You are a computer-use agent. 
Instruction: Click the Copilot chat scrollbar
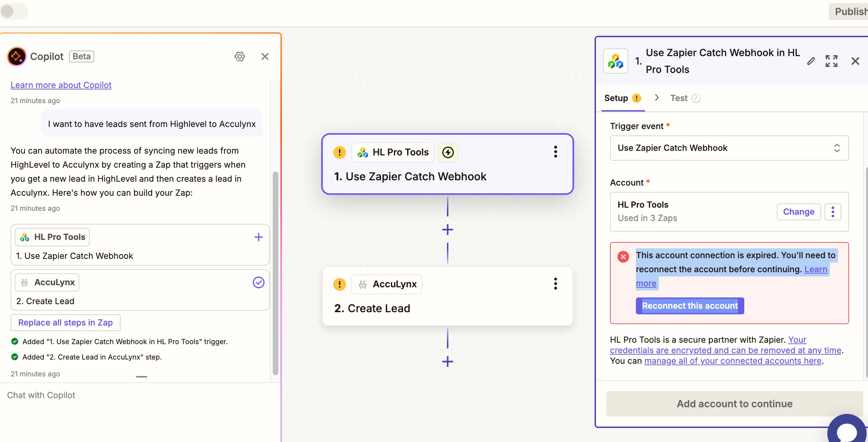point(275,274)
